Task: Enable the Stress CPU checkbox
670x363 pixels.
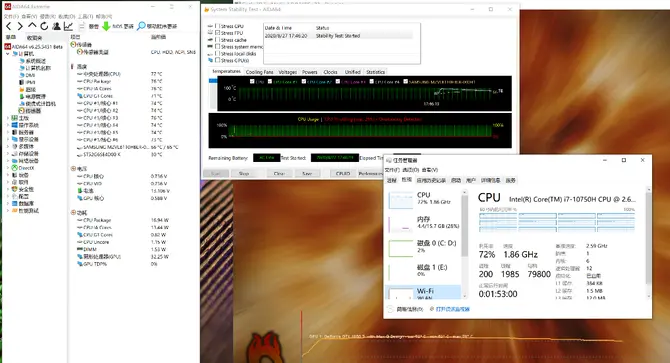Action: (x=217, y=26)
